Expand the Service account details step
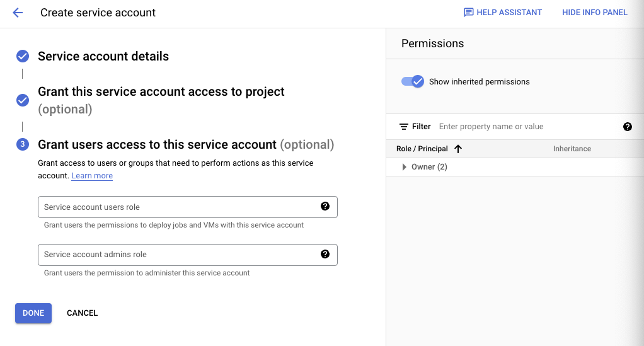 (x=103, y=56)
